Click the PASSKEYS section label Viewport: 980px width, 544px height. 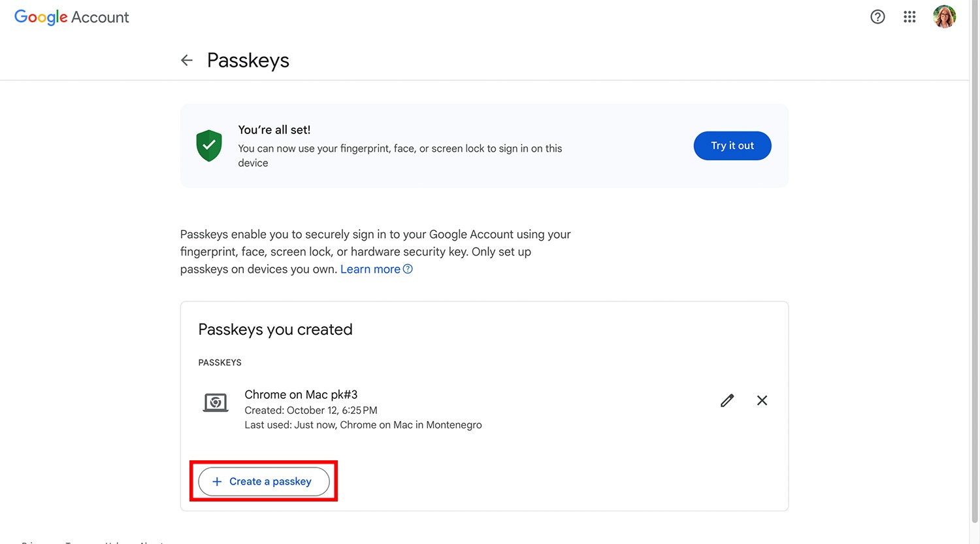pyautogui.click(x=220, y=362)
